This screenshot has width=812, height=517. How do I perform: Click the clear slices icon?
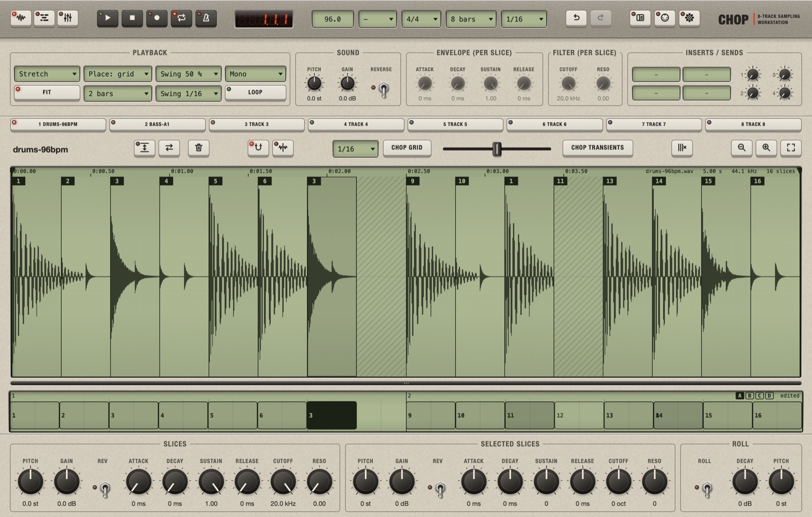click(682, 148)
